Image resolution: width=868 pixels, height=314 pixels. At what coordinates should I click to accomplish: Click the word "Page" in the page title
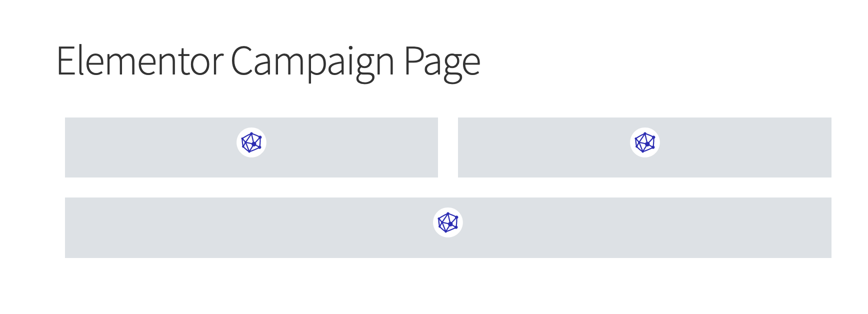tap(442, 61)
